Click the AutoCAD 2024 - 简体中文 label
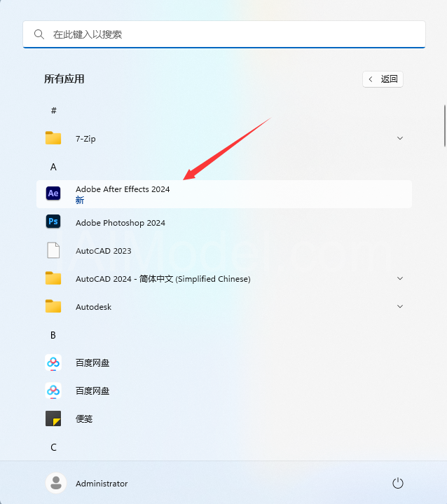Image resolution: width=447 pixels, height=504 pixels. 163,279
